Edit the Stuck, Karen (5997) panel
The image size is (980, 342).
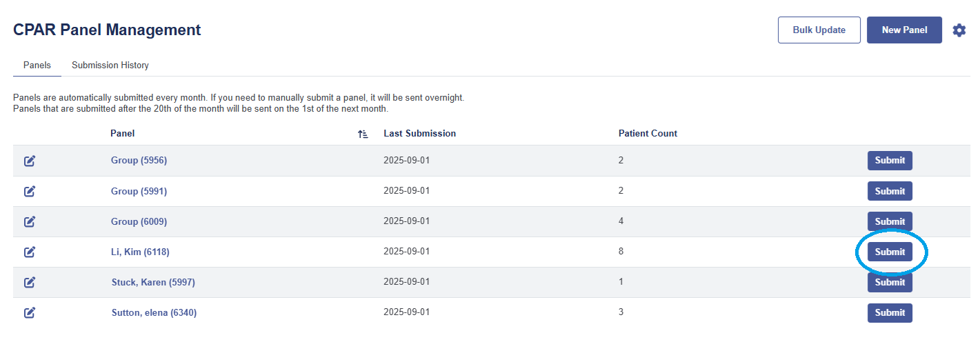(30, 282)
